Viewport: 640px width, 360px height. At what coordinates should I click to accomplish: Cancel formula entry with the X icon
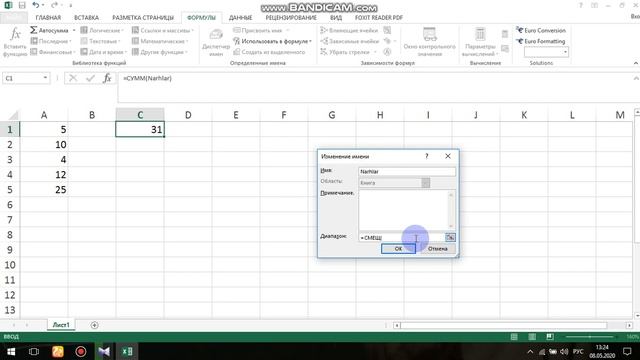(x=73, y=78)
